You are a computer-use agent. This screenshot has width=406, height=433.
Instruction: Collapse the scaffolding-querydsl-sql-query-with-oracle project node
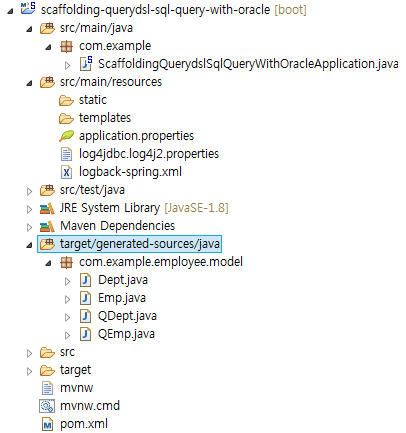click(11, 11)
